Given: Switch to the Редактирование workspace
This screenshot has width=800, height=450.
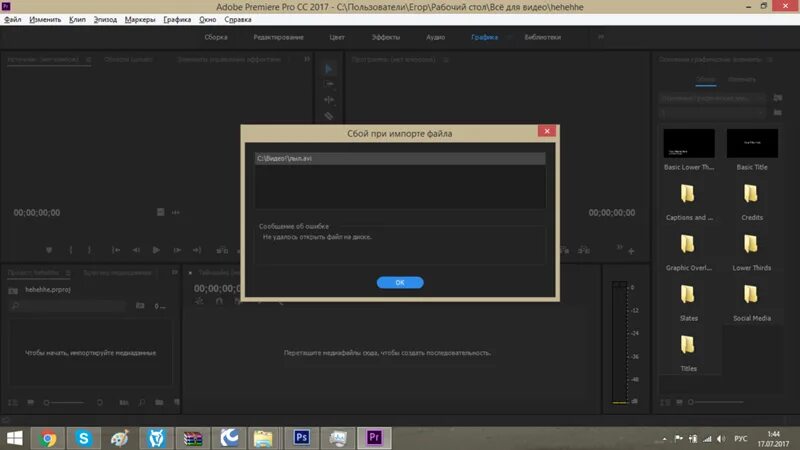Looking at the screenshot, I should coord(279,37).
